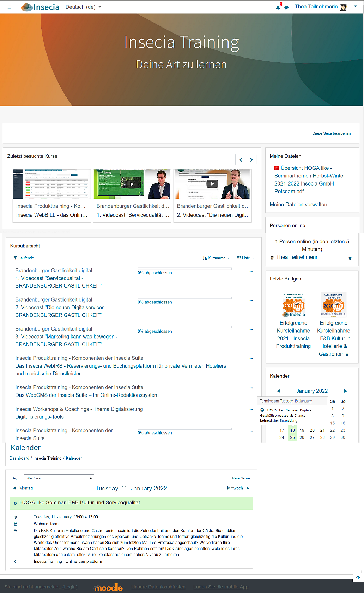Click Kalender in the breadcrumb
The width and height of the screenshot is (364, 593).
coord(74,458)
